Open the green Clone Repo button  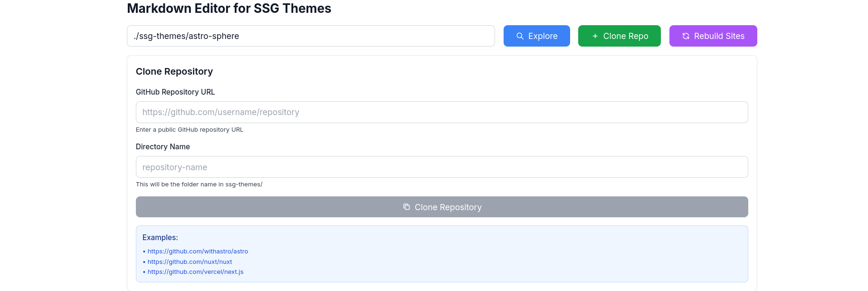pyautogui.click(x=619, y=36)
